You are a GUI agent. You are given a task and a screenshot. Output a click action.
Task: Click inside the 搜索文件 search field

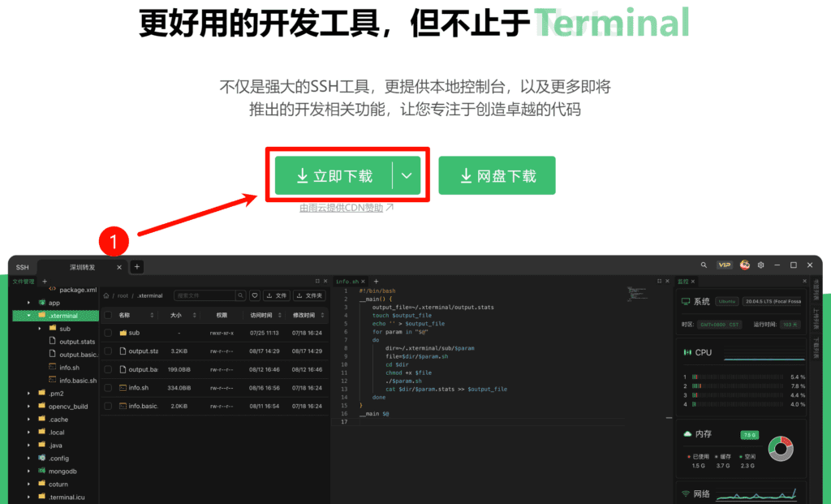pos(203,295)
